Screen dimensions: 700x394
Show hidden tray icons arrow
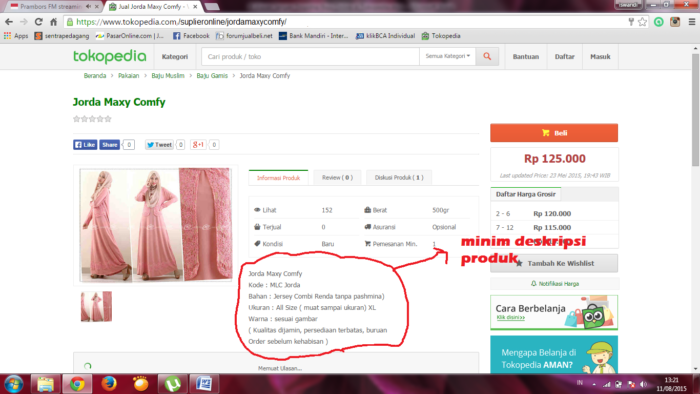(594, 384)
